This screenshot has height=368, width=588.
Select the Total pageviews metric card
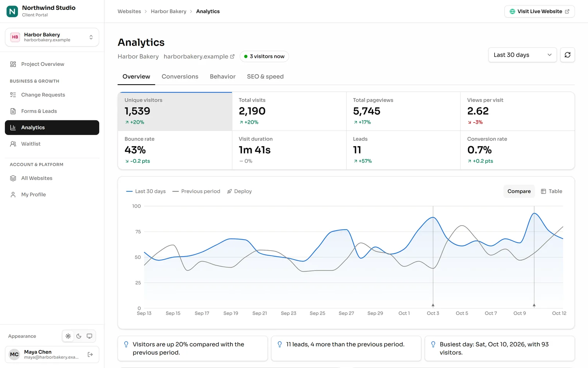tap(403, 111)
